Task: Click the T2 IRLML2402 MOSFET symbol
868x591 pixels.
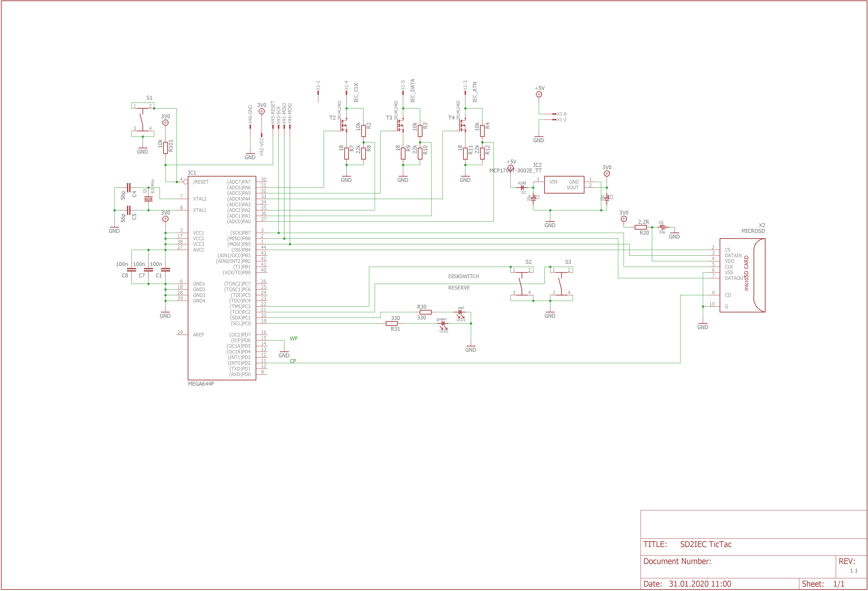Action: [x=344, y=125]
